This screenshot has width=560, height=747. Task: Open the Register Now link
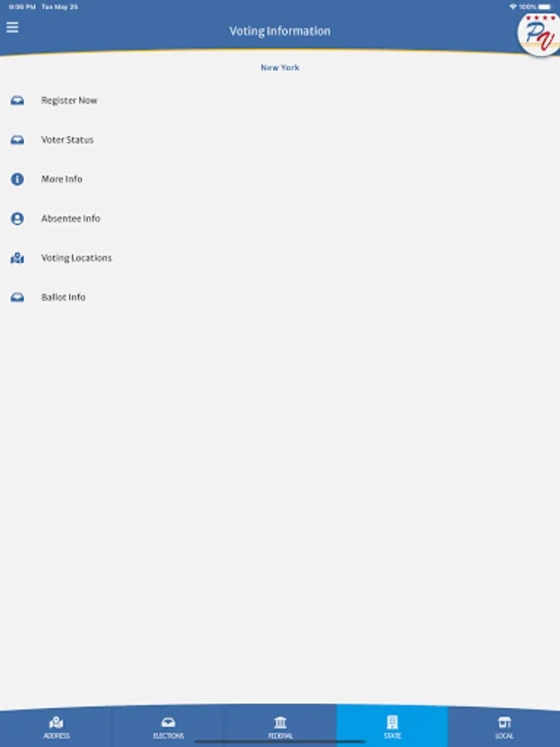click(69, 100)
